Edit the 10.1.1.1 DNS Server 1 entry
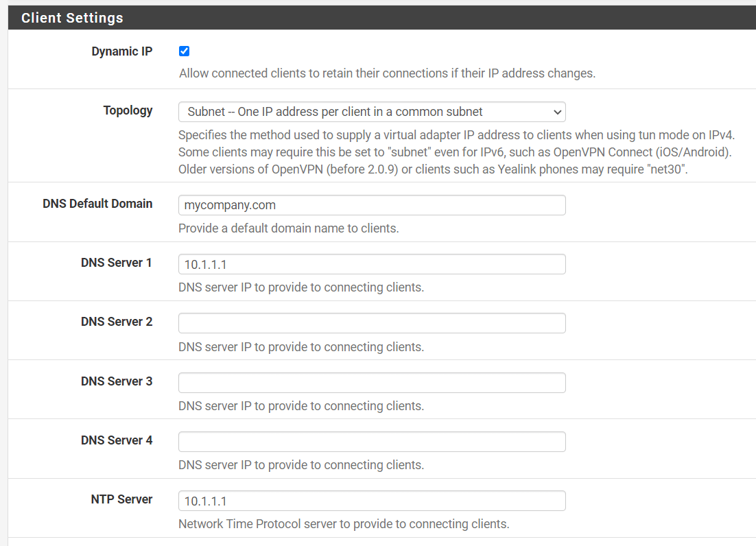Image resolution: width=756 pixels, height=546 pixels. click(x=371, y=263)
